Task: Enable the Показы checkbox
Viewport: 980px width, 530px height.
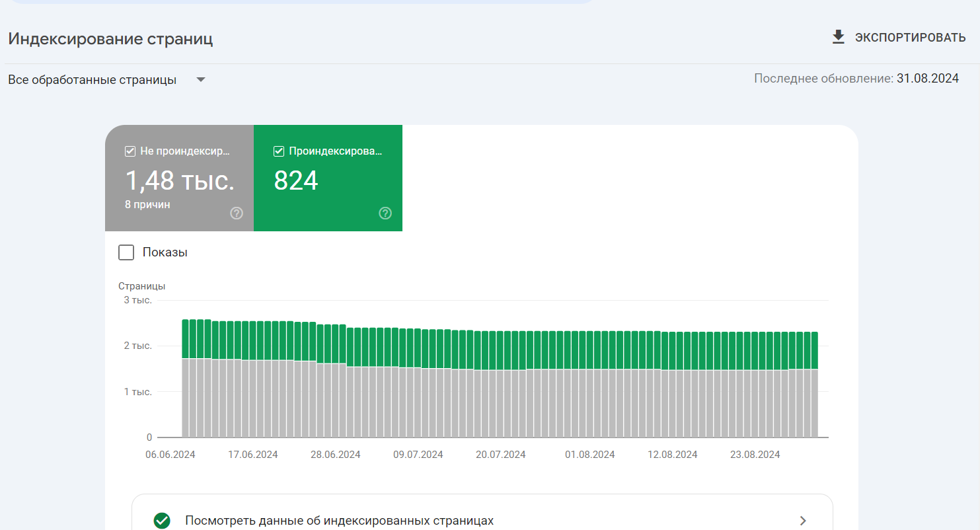Action: coord(126,252)
